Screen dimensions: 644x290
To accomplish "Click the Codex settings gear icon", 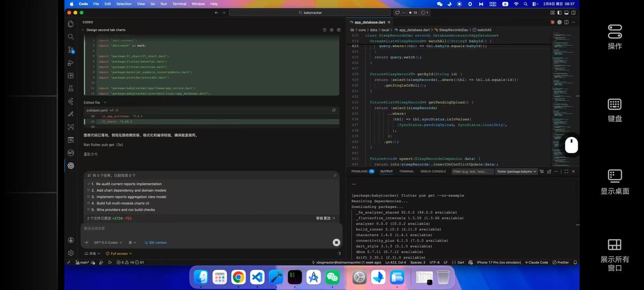I will (332, 30).
